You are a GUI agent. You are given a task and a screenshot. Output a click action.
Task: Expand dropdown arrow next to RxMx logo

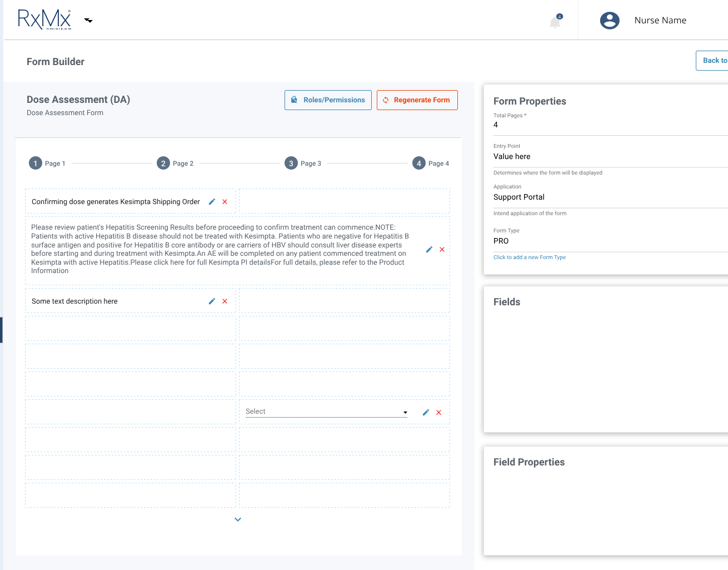tap(88, 21)
